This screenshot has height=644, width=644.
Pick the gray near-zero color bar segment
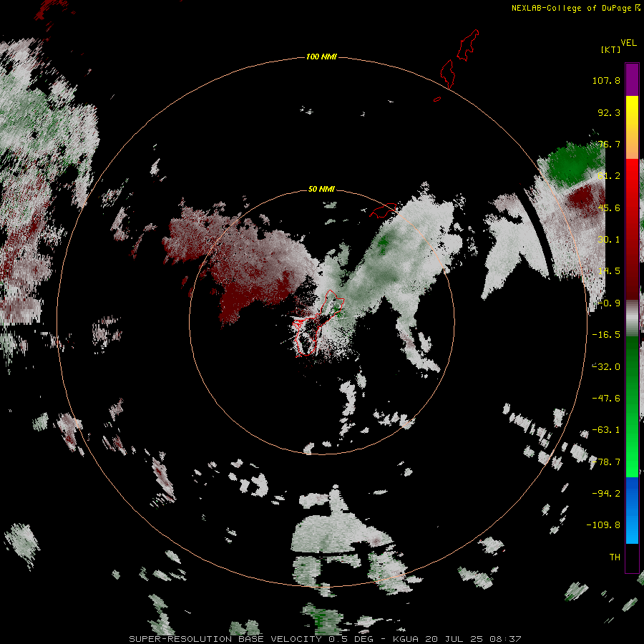[632, 318]
